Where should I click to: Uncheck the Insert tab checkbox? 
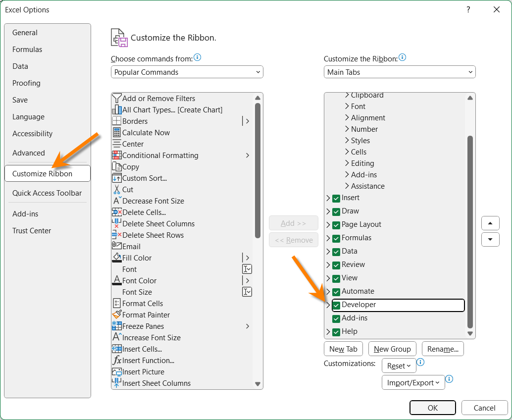[x=336, y=198]
